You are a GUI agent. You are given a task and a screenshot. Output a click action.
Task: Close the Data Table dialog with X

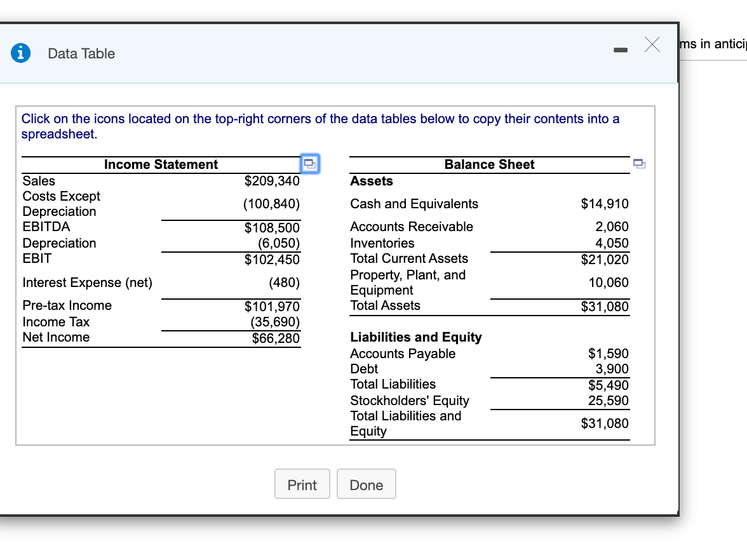click(x=652, y=44)
